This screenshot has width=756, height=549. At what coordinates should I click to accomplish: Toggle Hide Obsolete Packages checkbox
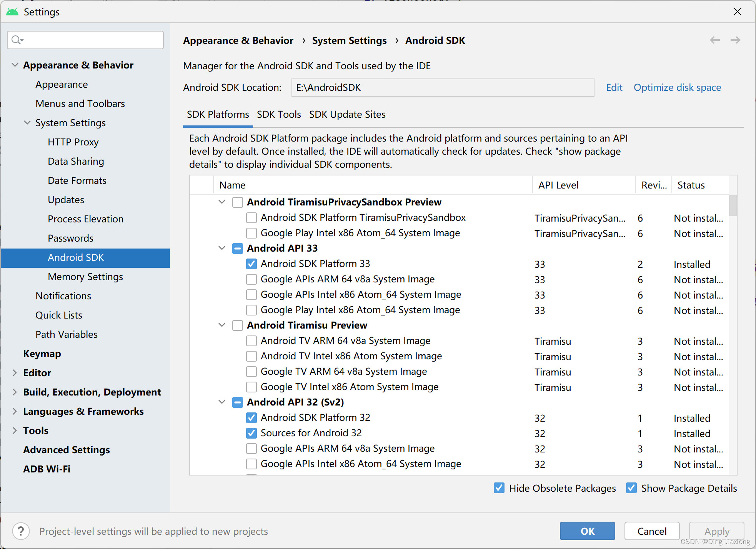pos(499,488)
